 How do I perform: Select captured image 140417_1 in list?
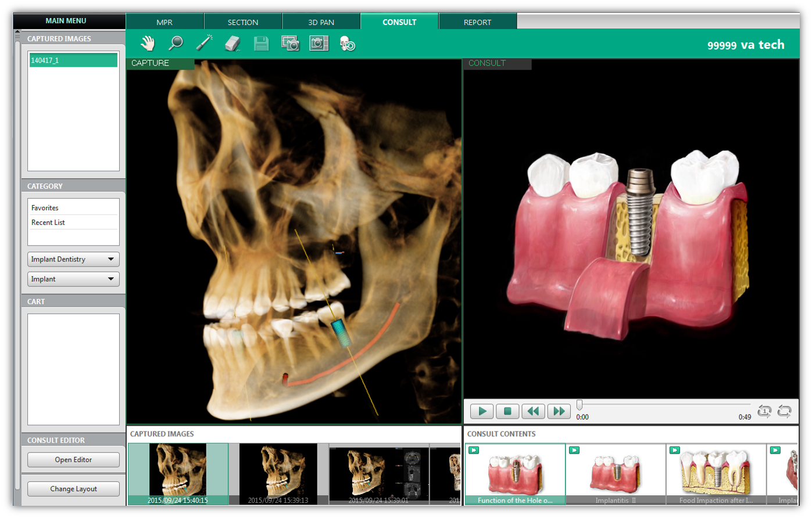[73, 60]
